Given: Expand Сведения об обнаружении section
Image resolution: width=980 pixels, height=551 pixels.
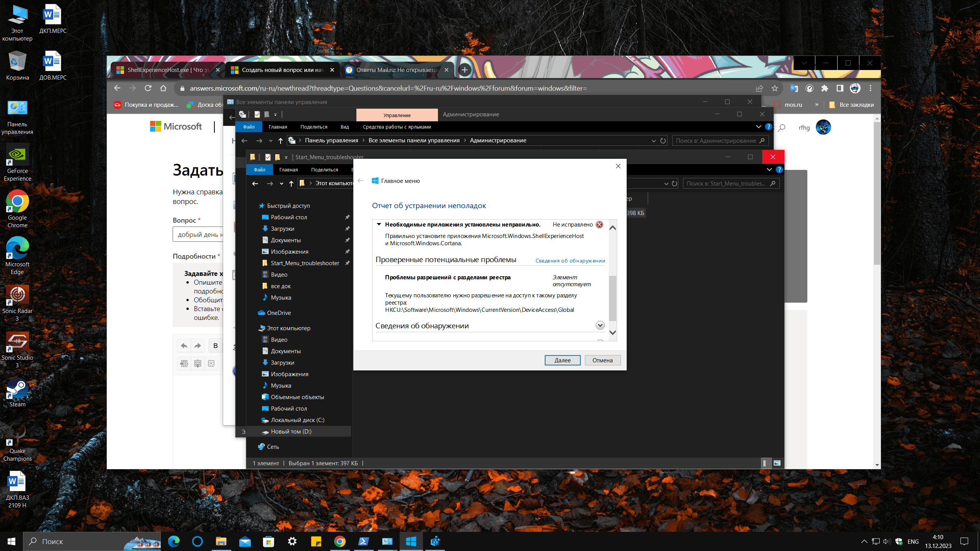Looking at the screenshot, I should 600,325.
